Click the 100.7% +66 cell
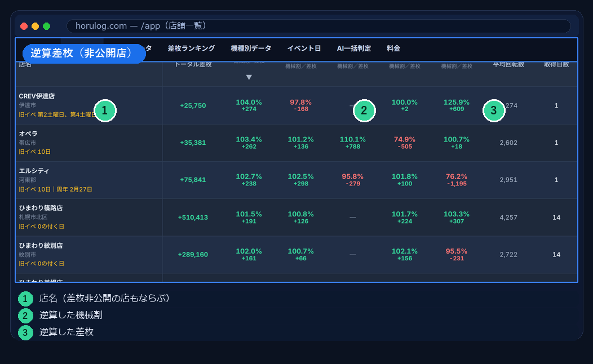 [x=300, y=254]
